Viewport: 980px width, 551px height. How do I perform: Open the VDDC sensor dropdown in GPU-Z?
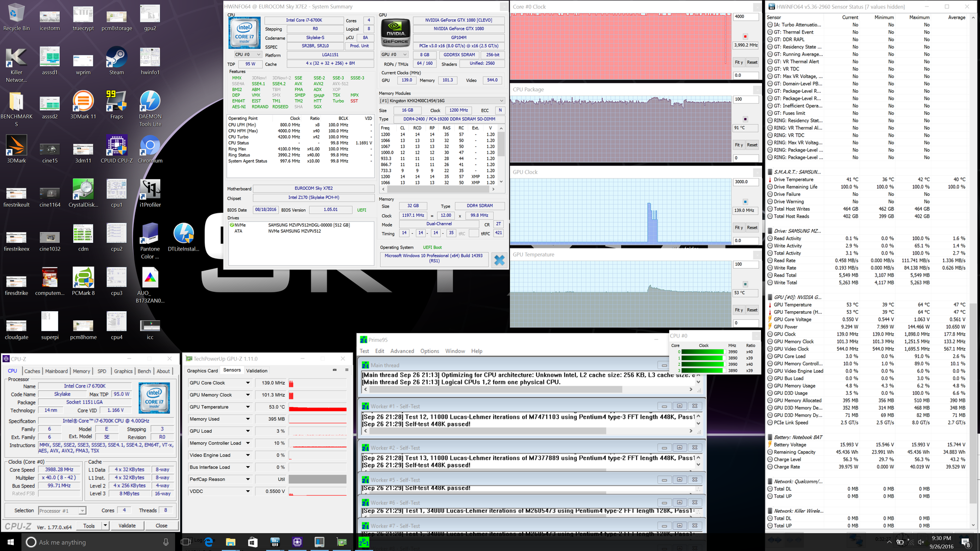pyautogui.click(x=248, y=491)
